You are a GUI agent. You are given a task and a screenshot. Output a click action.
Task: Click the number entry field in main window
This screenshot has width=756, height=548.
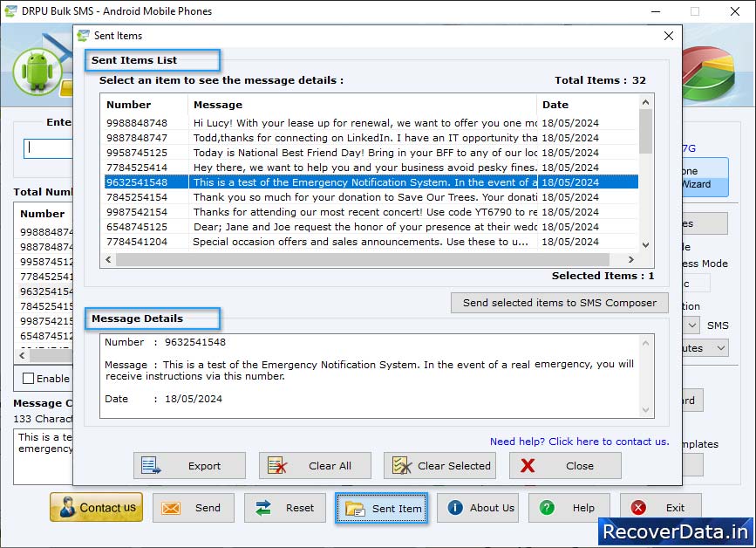click(48, 148)
